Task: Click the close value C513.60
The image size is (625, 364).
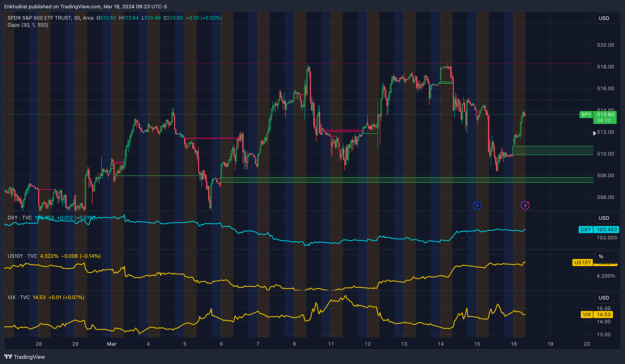Action: click(173, 18)
